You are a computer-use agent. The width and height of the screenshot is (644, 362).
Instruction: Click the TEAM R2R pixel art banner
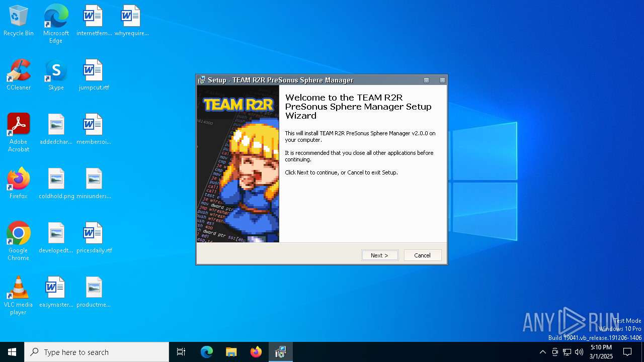[238, 164]
